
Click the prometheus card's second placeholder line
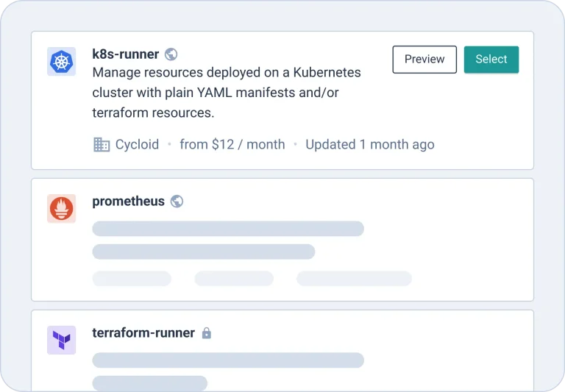pyautogui.click(x=204, y=252)
